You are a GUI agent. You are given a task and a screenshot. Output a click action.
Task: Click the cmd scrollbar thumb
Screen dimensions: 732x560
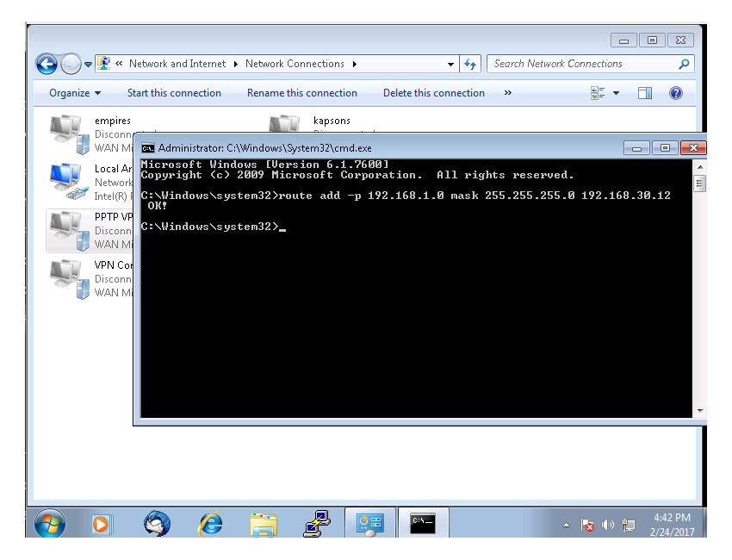(699, 183)
